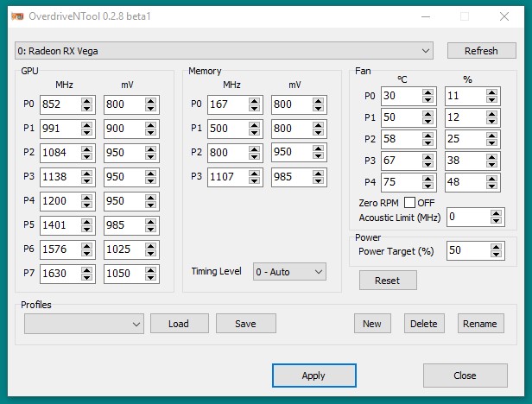Reset fan and power settings
The height and width of the screenshot is (404, 532).
click(x=387, y=281)
